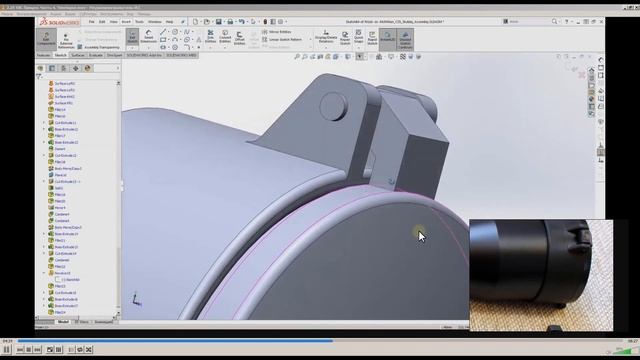Open the Display/Delete Relations dropdown arrow

click(326, 47)
